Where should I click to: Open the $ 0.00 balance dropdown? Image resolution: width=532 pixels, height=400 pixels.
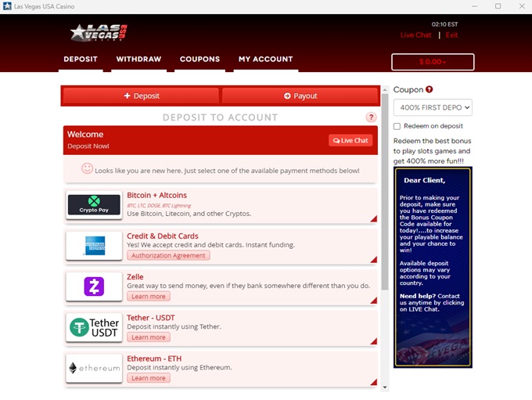click(x=433, y=62)
